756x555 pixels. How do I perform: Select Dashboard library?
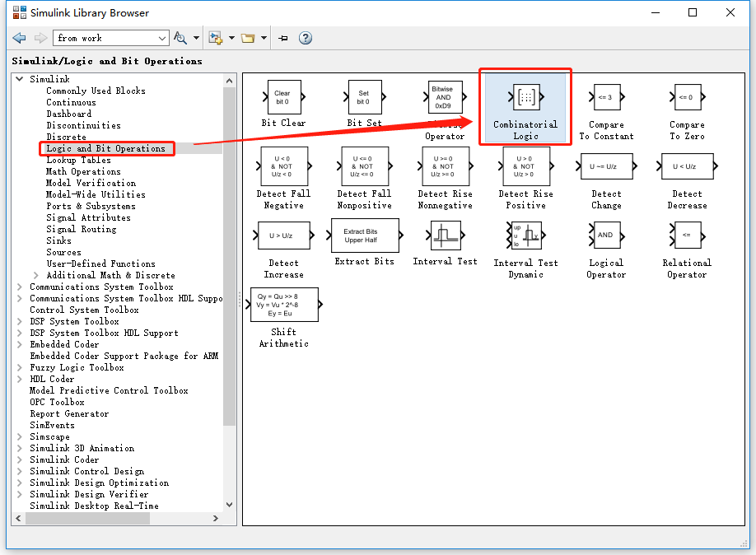68,114
